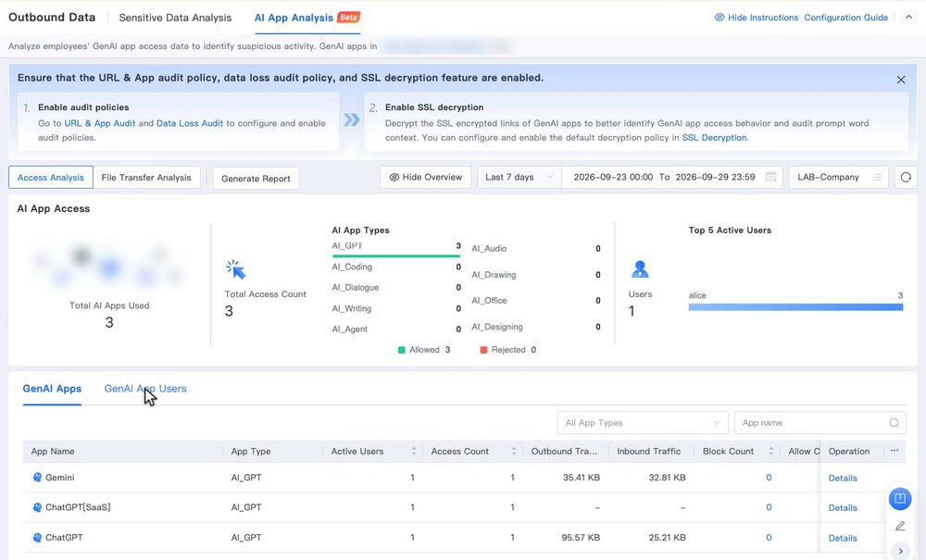Screen dimensions: 926x560
Task: Click the 32.81 KB inbound traffic cell
Action: click(x=667, y=478)
